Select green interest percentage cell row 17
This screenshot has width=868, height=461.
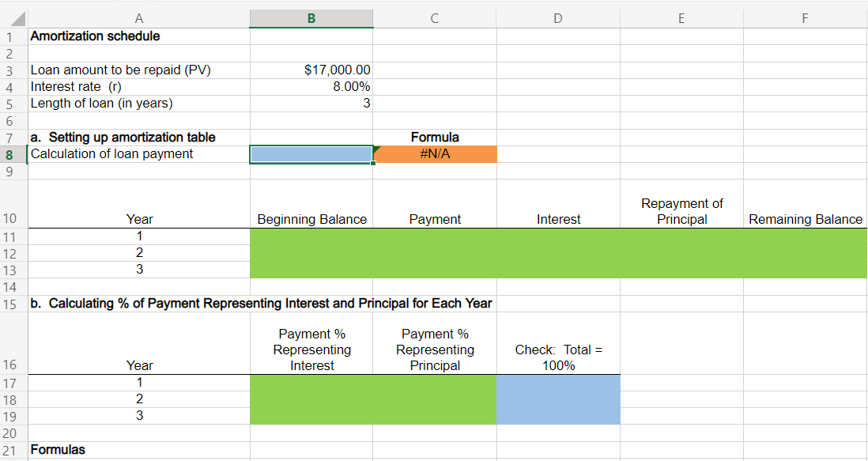tap(311, 383)
